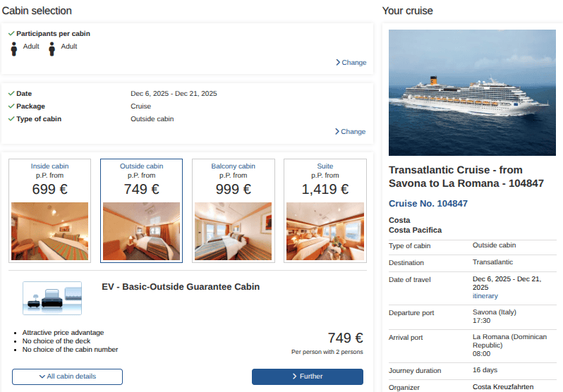Click the checkmark beside Participants per cabin
The width and height of the screenshot is (563, 392).
click(11, 34)
